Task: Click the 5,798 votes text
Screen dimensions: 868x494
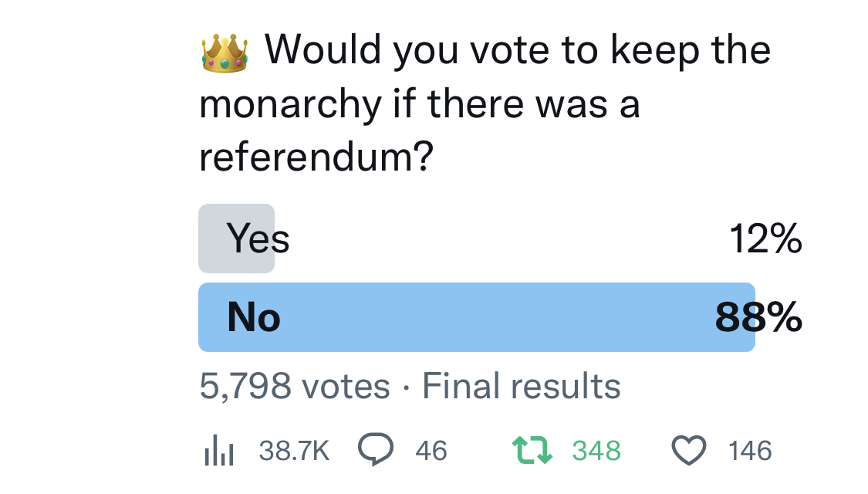Action: tap(295, 385)
